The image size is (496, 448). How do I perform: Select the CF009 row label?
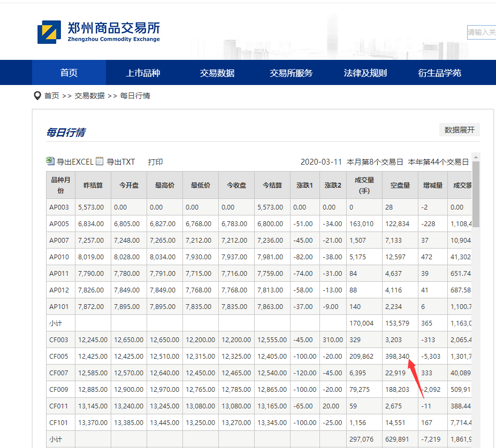[x=58, y=389]
